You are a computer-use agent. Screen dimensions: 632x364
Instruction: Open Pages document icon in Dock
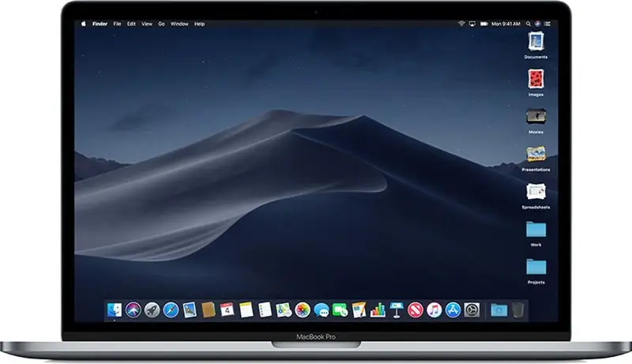[359, 310]
